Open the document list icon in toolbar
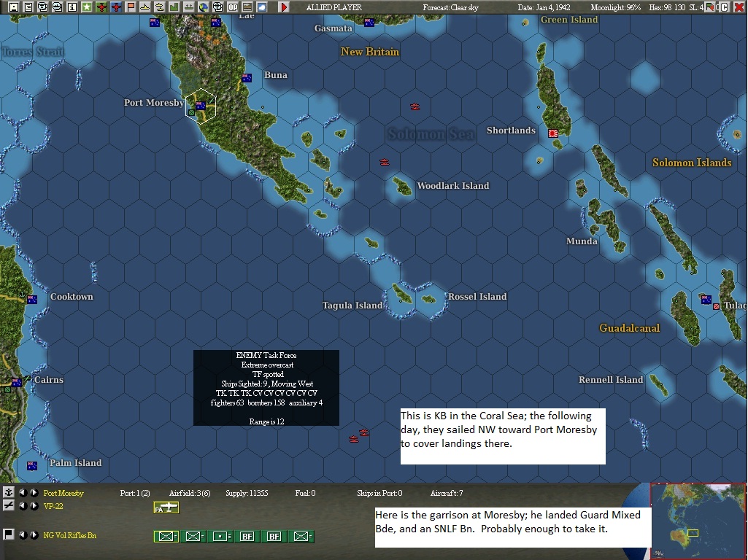This screenshot has height=560, width=748. [x=28, y=7]
